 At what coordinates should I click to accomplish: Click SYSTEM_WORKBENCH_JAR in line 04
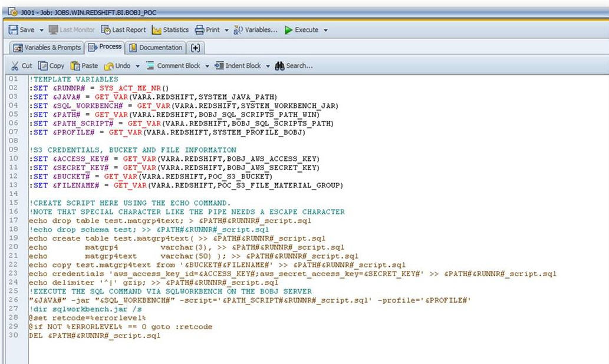point(288,106)
